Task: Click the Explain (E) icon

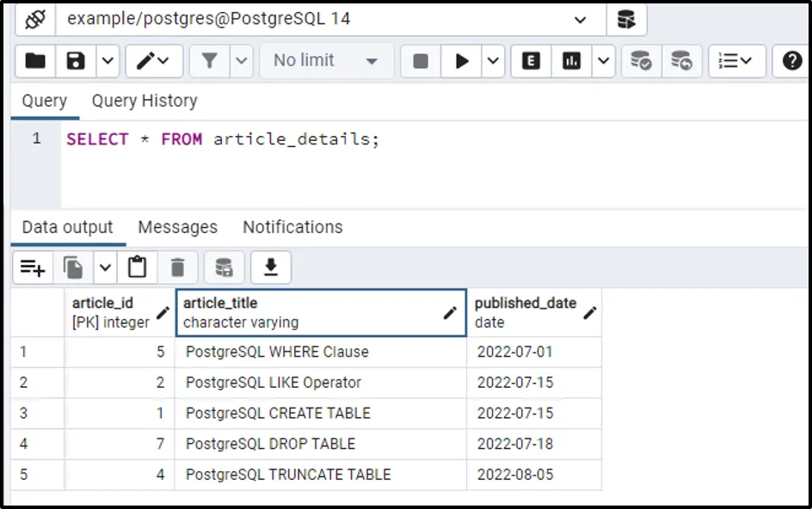Action: pyautogui.click(x=531, y=61)
